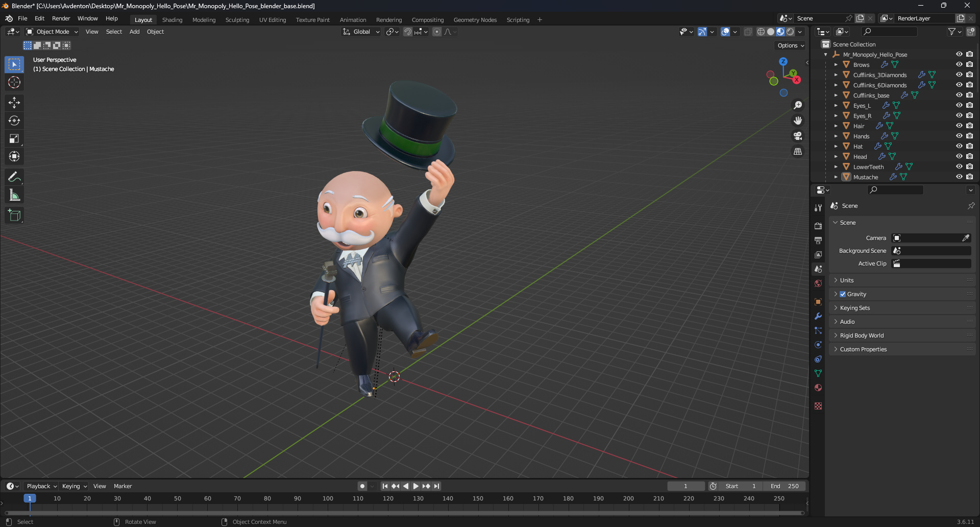Open the Particles properties tab
The height and width of the screenshot is (527, 980).
818,330
